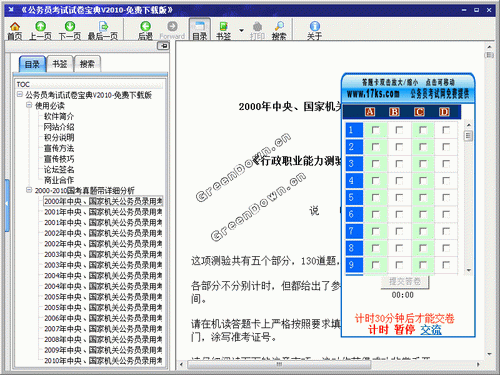The image size is (500, 375).
Task: Open the 书签 dropdown arrow in toolbar
Action: pyautogui.click(x=241, y=30)
